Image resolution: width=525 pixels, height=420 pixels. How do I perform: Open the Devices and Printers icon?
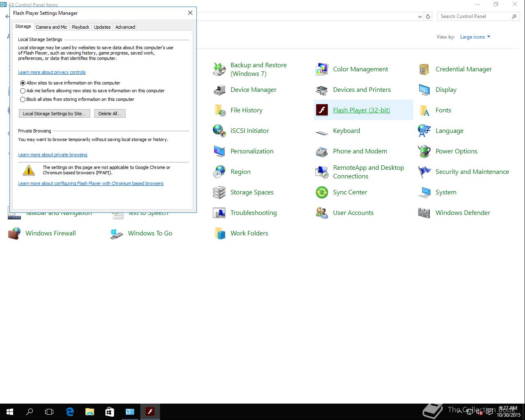point(322,90)
